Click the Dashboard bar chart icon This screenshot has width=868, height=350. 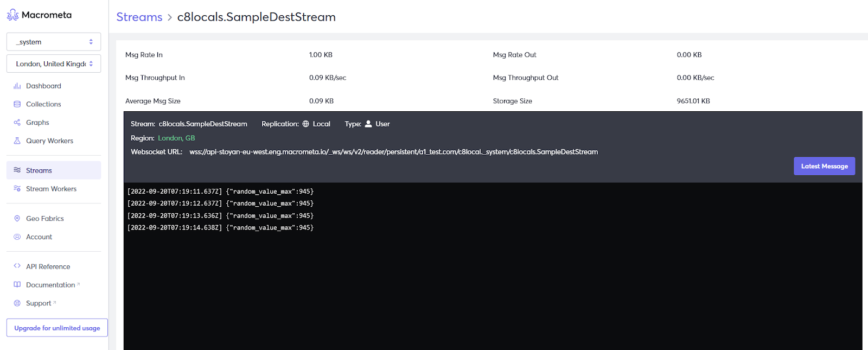coord(17,86)
